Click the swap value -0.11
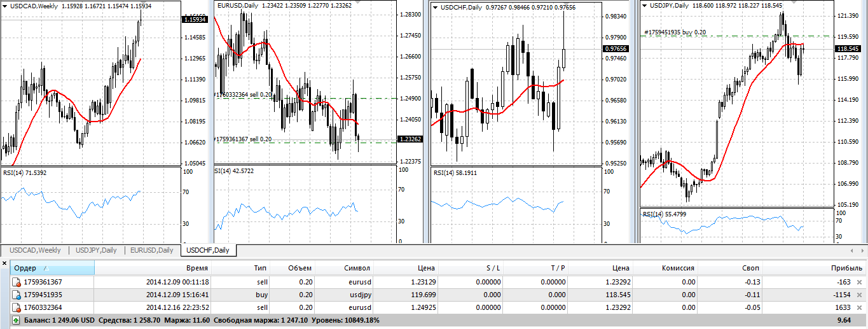This screenshot has height=329, width=868. (753, 295)
